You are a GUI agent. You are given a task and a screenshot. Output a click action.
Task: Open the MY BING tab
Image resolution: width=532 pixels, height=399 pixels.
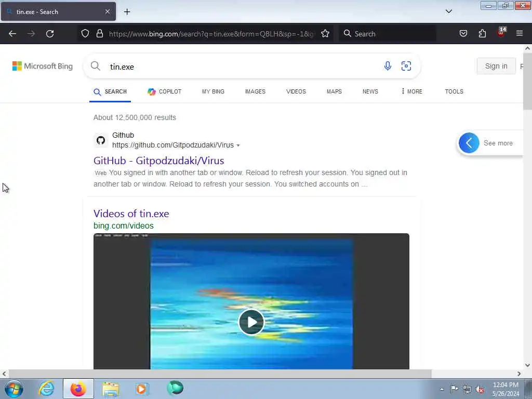(213, 91)
